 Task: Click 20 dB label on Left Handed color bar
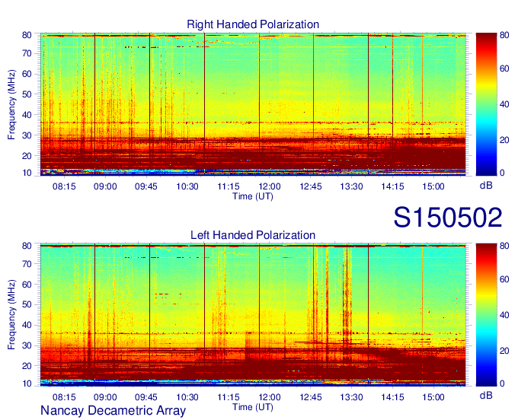pos(504,351)
